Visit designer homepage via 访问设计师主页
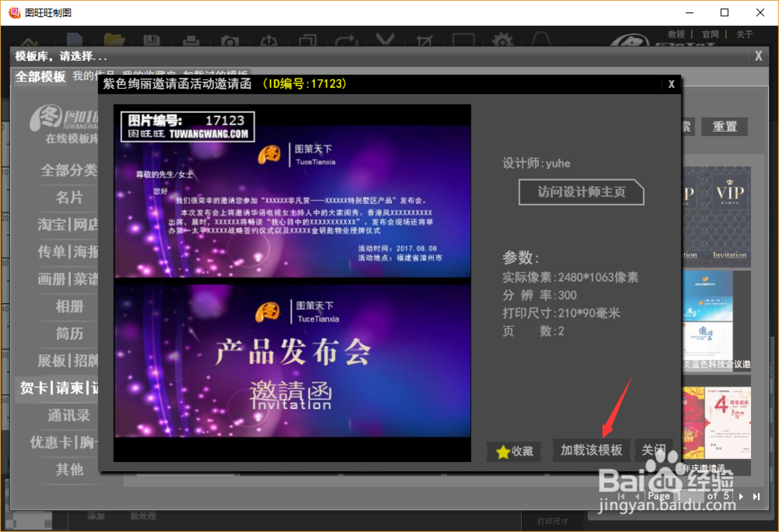The width and height of the screenshot is (779, 532). [581, 192]
